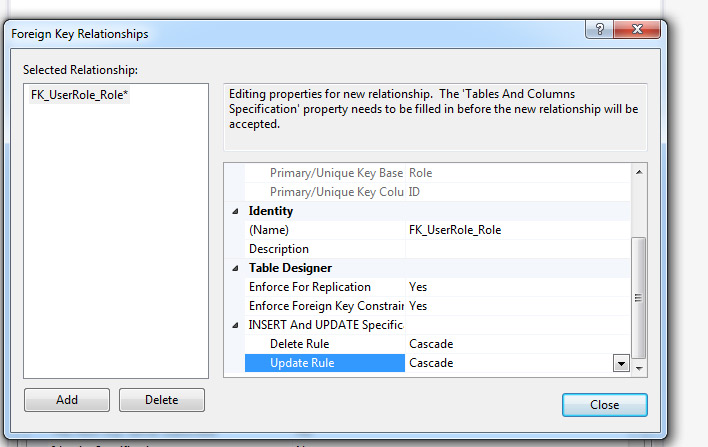Select the Enforce For Replication Yes value

coord(418,287)
